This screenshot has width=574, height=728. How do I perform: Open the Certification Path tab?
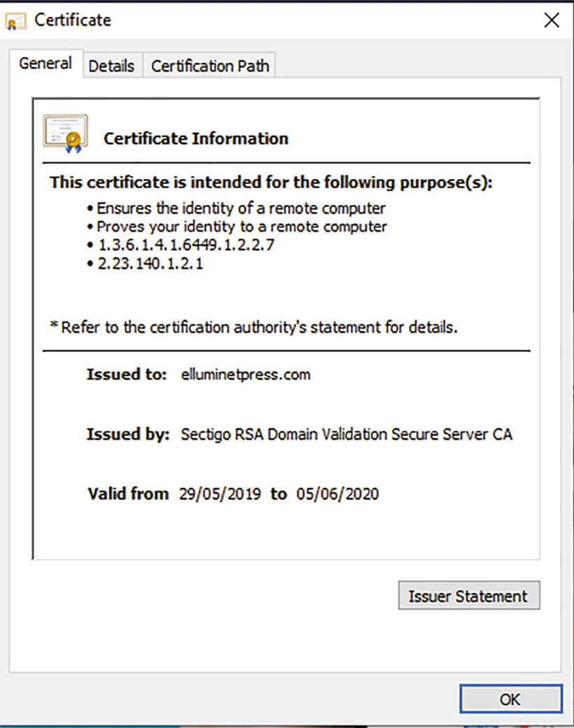[x=210, y=66]
